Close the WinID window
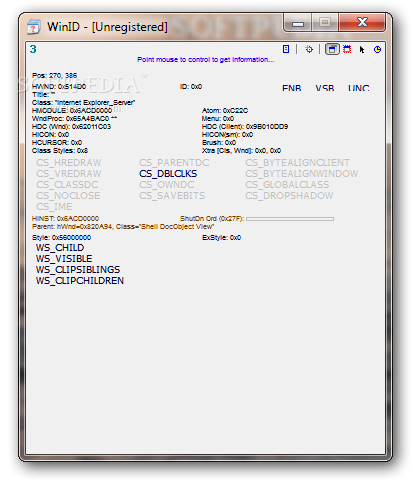The height and width of the screenshot is (482, 413). click(362, 23)
